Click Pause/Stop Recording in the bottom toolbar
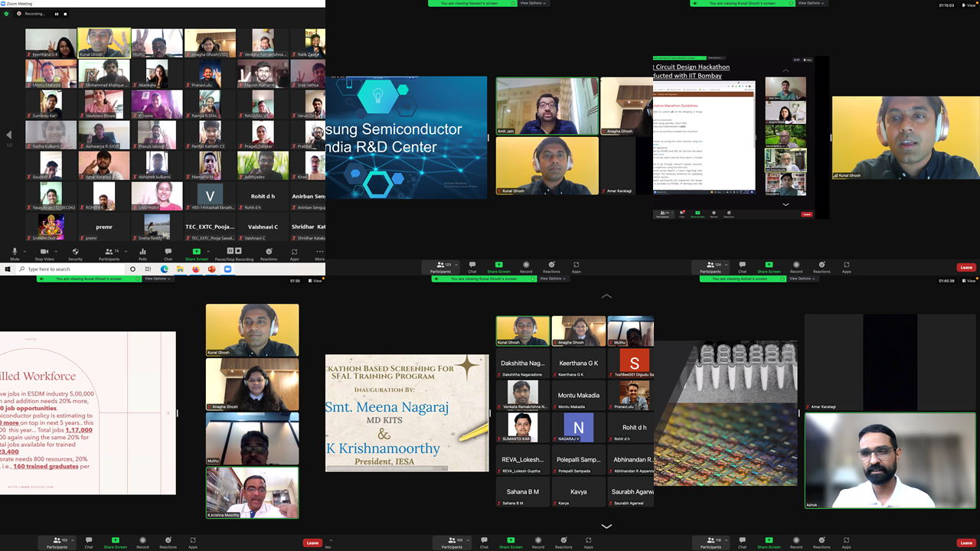Viewport: 980px width, 551px height. pos(234,252)
